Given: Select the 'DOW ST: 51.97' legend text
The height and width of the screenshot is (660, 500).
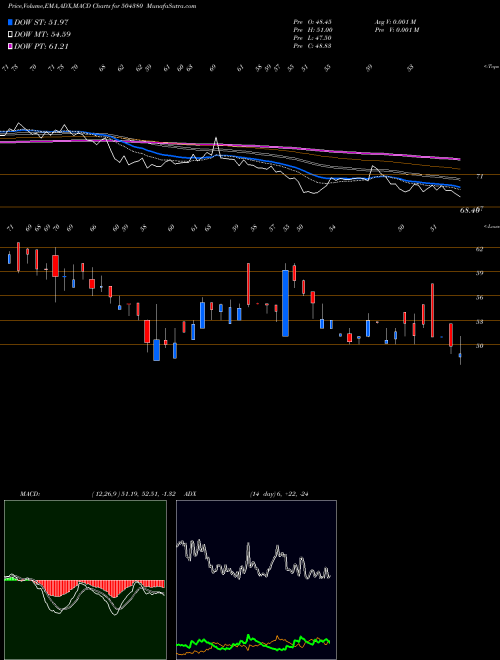Looking at the screenshot, I should click(41, 22).
